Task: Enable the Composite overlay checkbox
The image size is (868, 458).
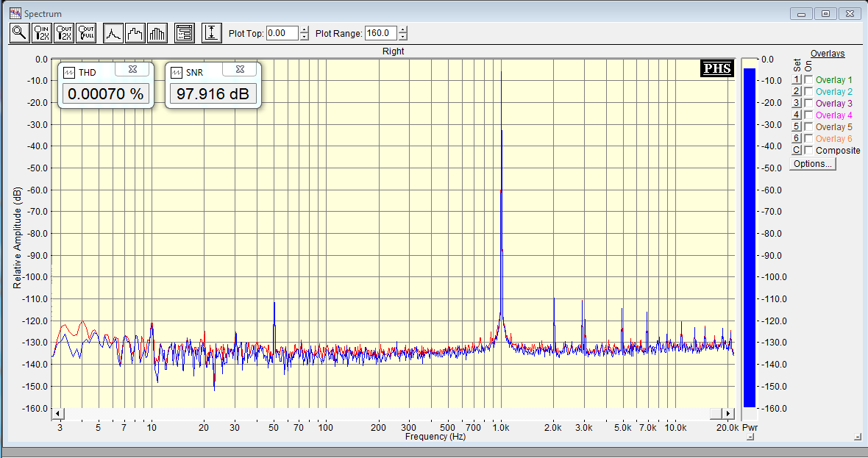Action: click(808, 150)
